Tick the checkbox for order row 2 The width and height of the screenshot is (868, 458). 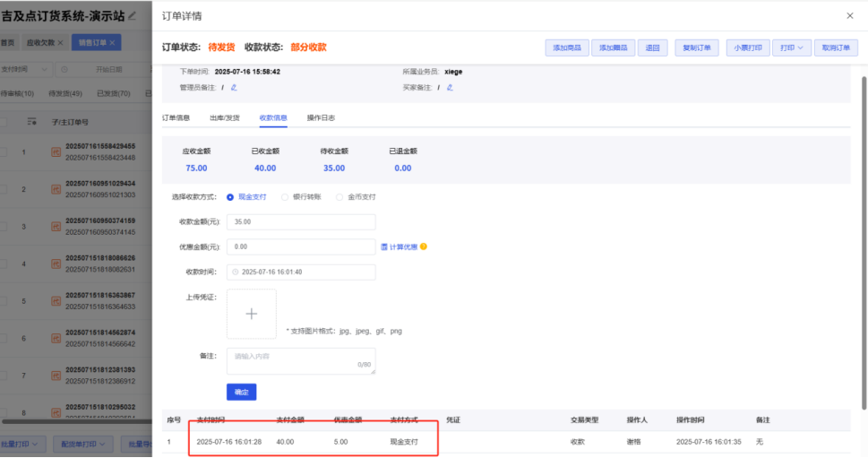coord(4,189)
